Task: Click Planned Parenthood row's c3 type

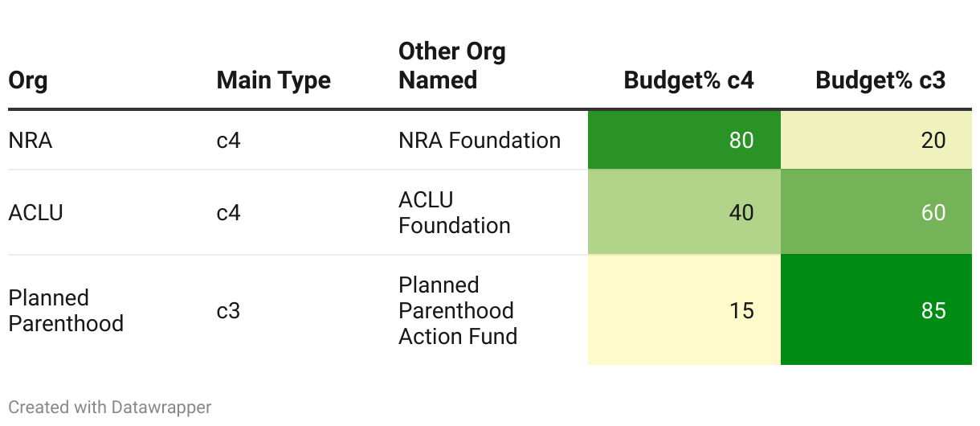Action: (228, 310)
